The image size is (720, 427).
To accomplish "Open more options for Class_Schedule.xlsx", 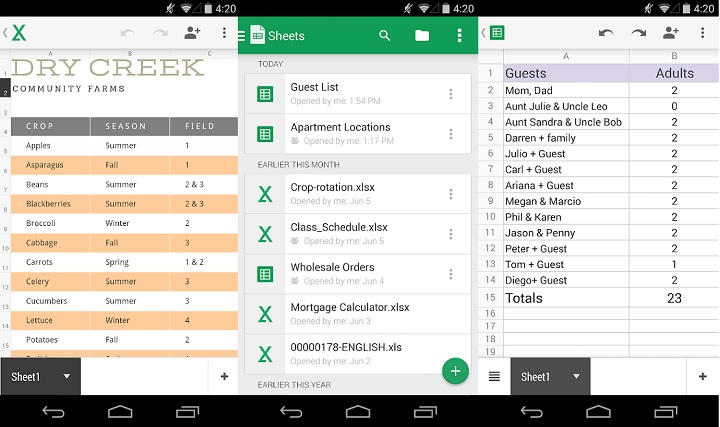I will 451,234.
